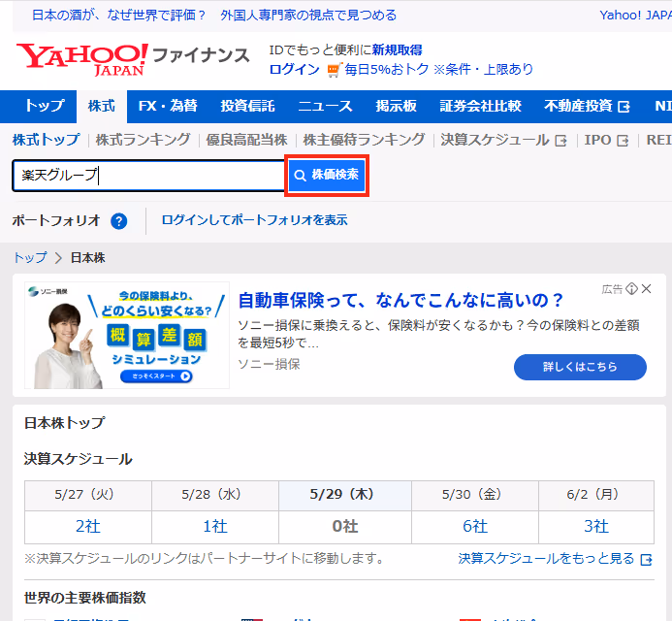Open the ニュース tab

[325, 106]
